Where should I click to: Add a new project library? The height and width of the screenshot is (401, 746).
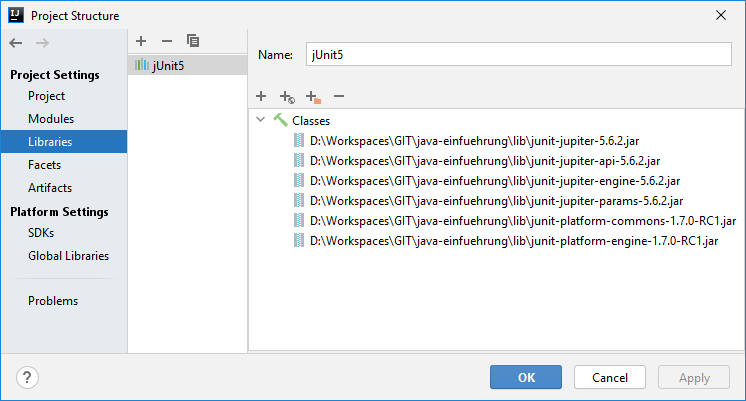click(141, 41)
